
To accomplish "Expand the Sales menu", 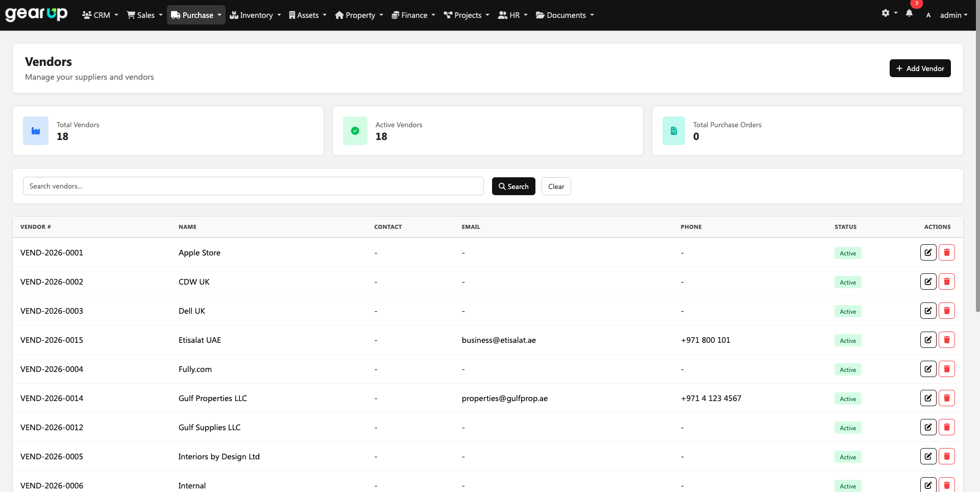I will (x=145, y=15).
